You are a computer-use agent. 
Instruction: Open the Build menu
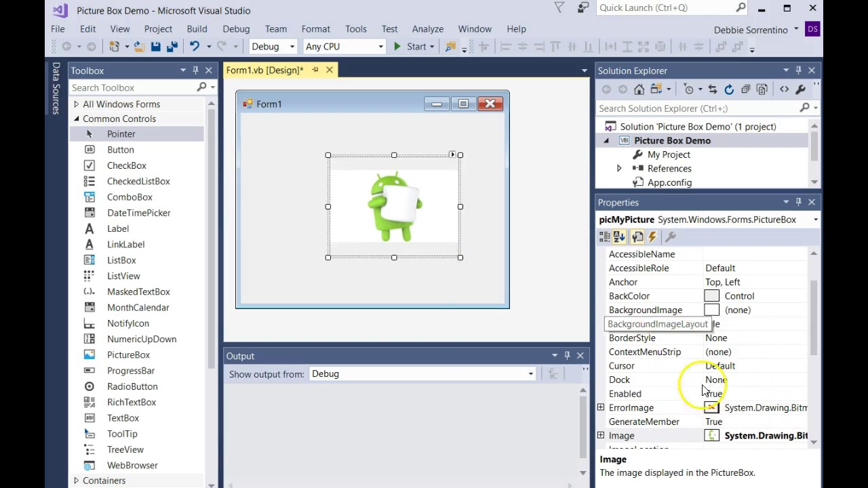point(197,29)
